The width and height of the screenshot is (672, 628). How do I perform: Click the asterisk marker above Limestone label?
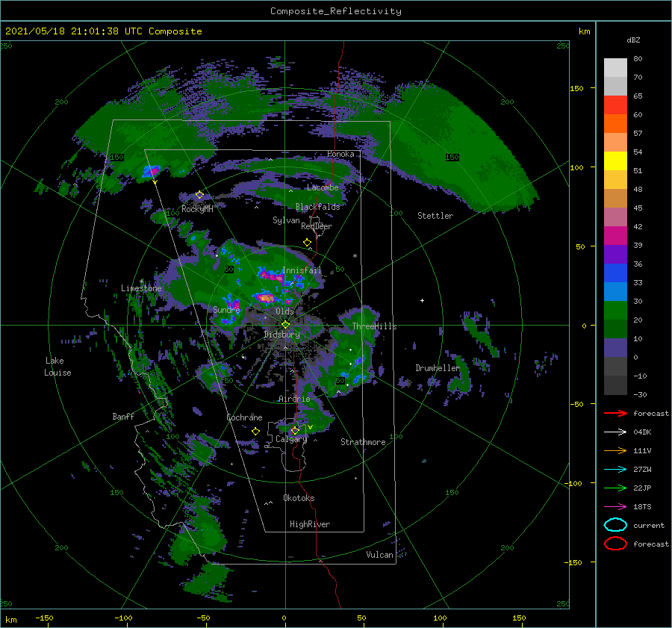tap(141, 282)
